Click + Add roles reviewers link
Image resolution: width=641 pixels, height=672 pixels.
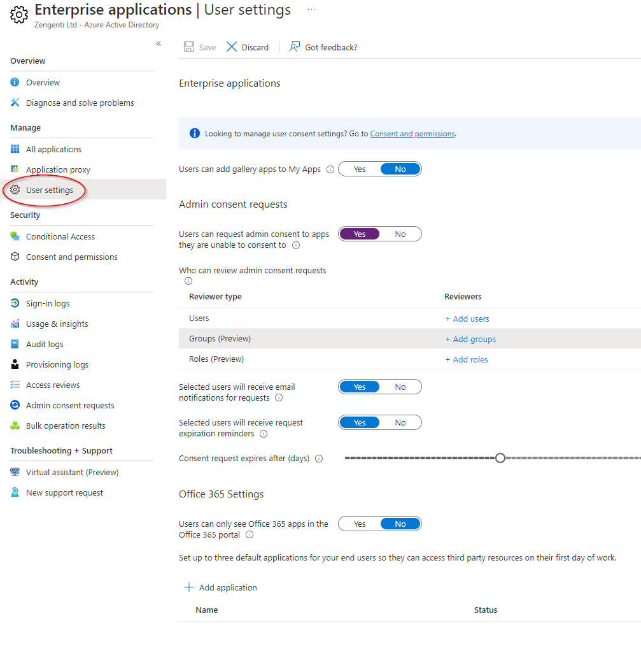click(x=467, y=359)
